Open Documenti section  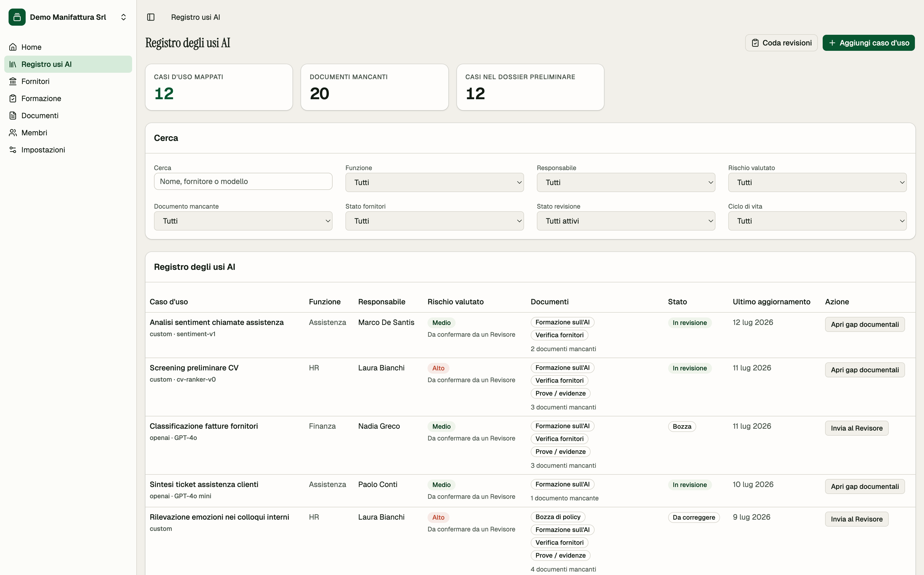[x=68, y=116]
